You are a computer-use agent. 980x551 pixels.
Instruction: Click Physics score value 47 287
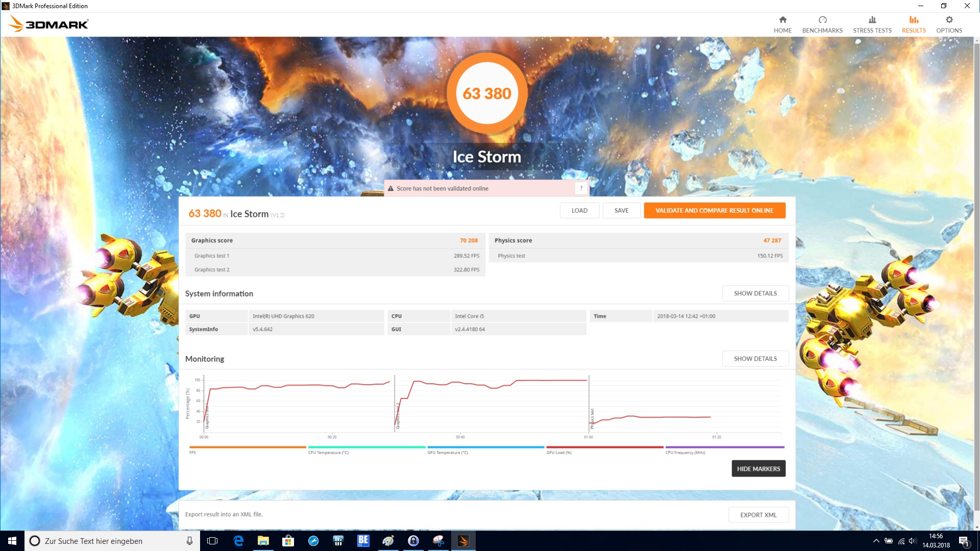coord(772,240)
